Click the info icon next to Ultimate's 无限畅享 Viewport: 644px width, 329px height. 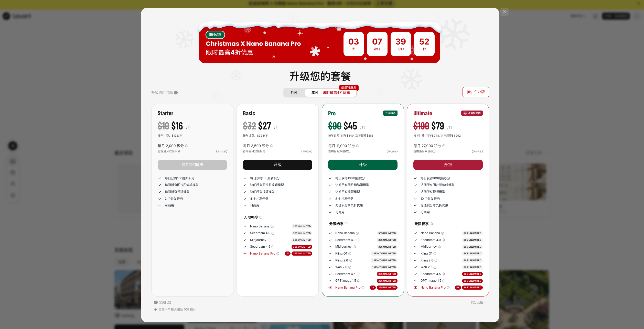point(431,224)
